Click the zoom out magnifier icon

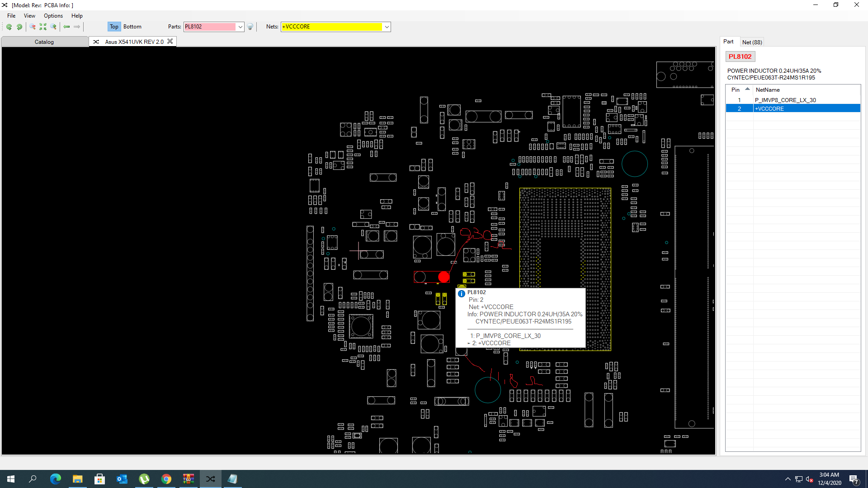coord(33,27)
